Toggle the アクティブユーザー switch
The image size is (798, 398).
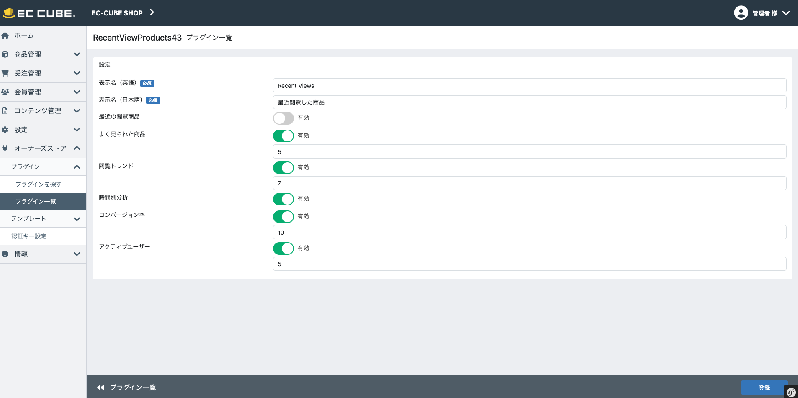(x=283, y=248)
